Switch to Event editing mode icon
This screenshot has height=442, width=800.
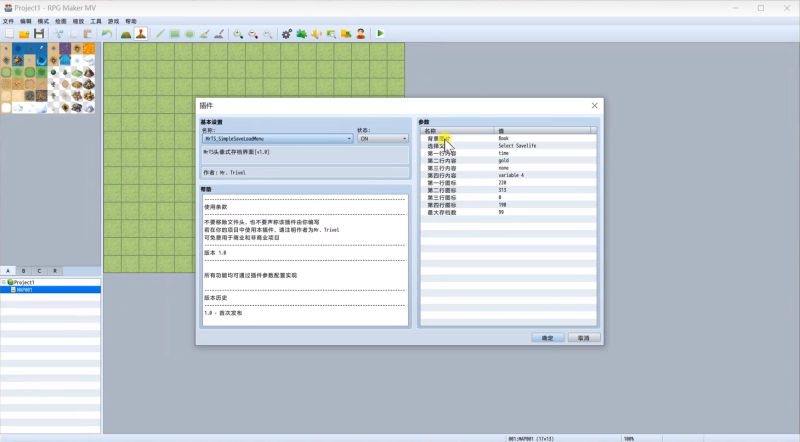141,34
